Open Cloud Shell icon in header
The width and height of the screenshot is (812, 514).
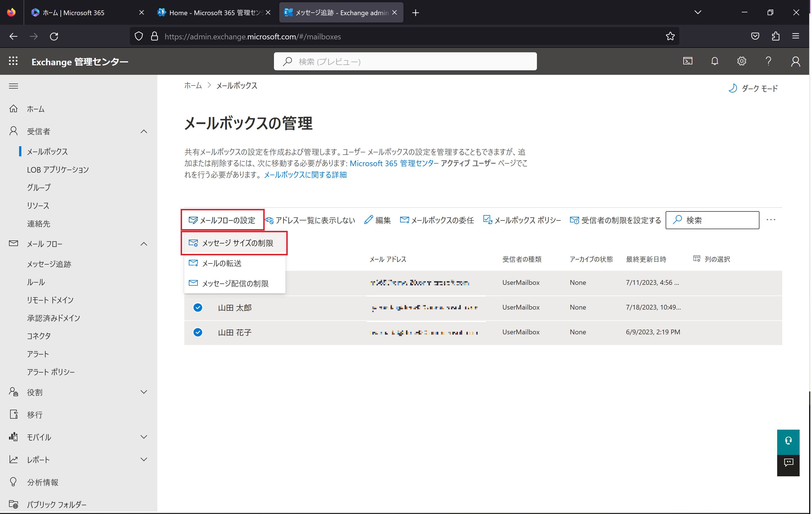[688, 61]
